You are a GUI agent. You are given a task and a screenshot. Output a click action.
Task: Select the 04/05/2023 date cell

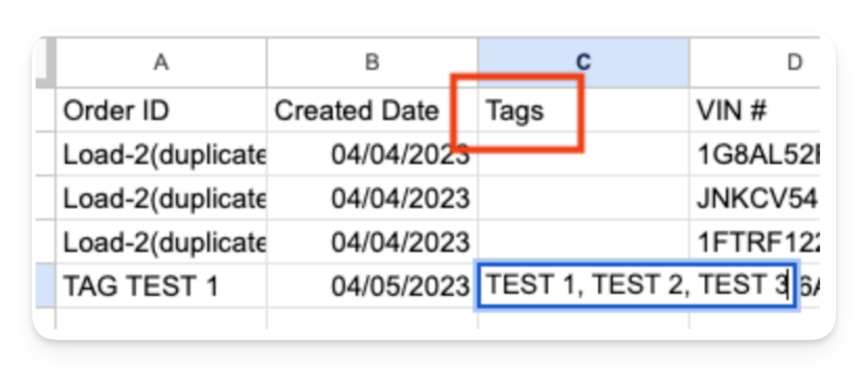pyautogui.click(x=372, y=286)
